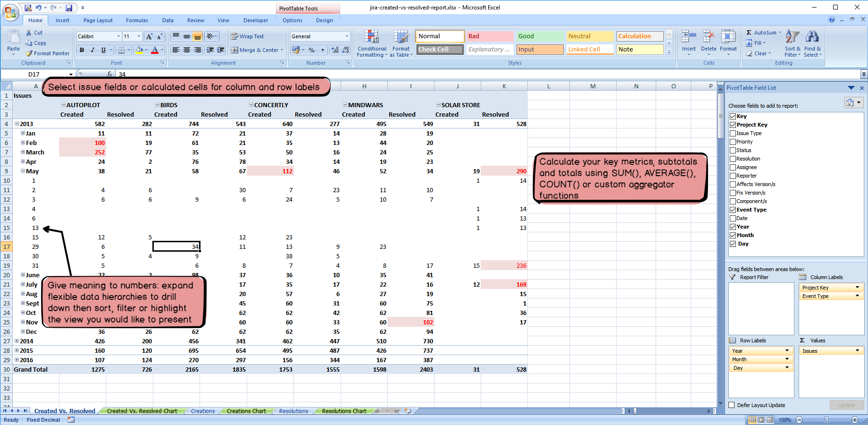Click the Find & Select binoculars icon
The image size is (868, 425).
812,37
